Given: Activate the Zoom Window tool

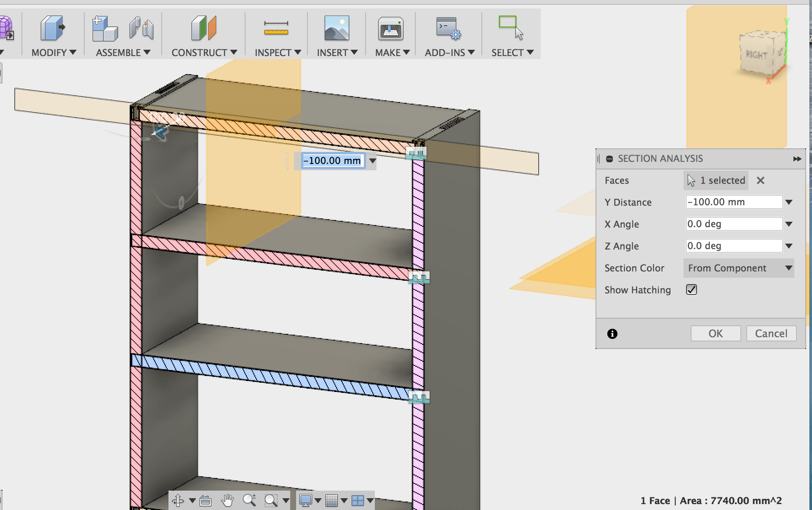Looking at the screenshot, I should point(271,500).
